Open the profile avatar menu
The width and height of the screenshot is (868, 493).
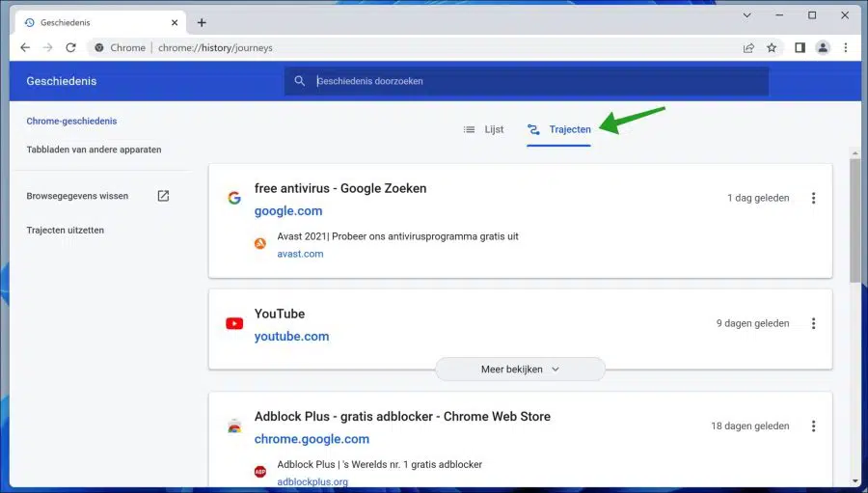(824, 48)
